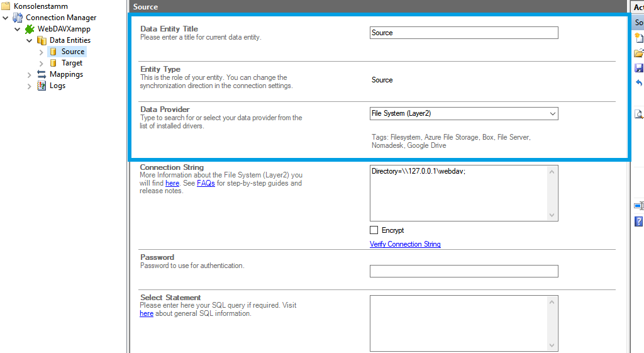
Task: Open the FAQs link
Action: [206, 183]
